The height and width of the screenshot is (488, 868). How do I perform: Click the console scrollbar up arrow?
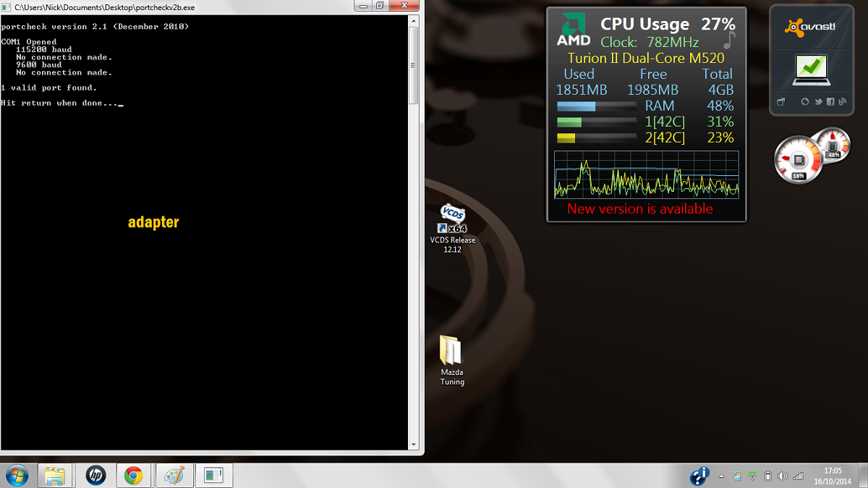pyautogui.click(x=414, y=22)
